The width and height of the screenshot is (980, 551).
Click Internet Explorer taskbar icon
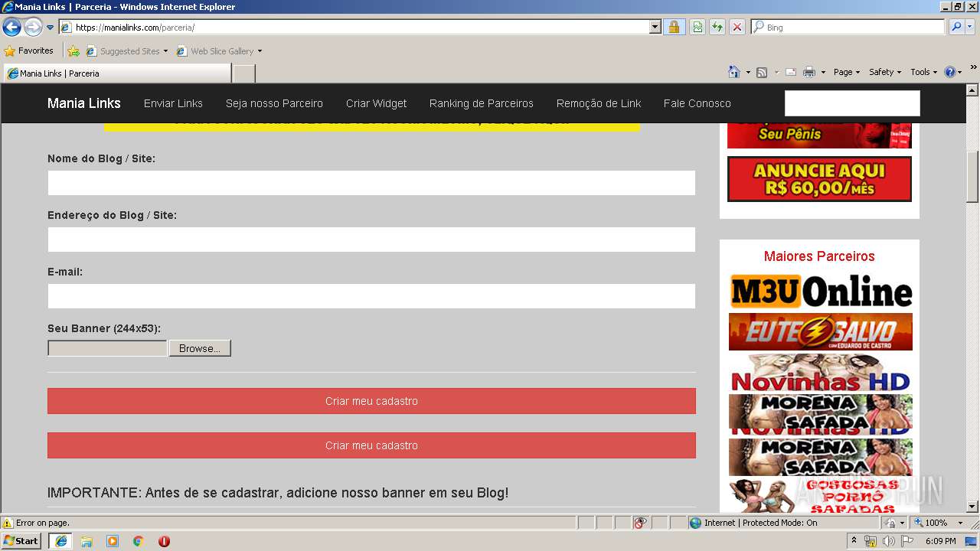pos(60,541)
